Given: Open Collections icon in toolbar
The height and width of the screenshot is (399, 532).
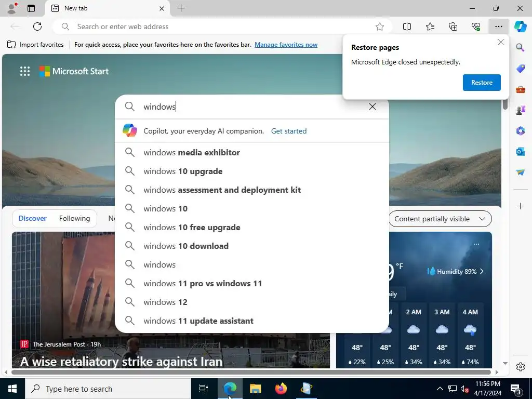Looking at the screenshot, I should coord(453,26).
